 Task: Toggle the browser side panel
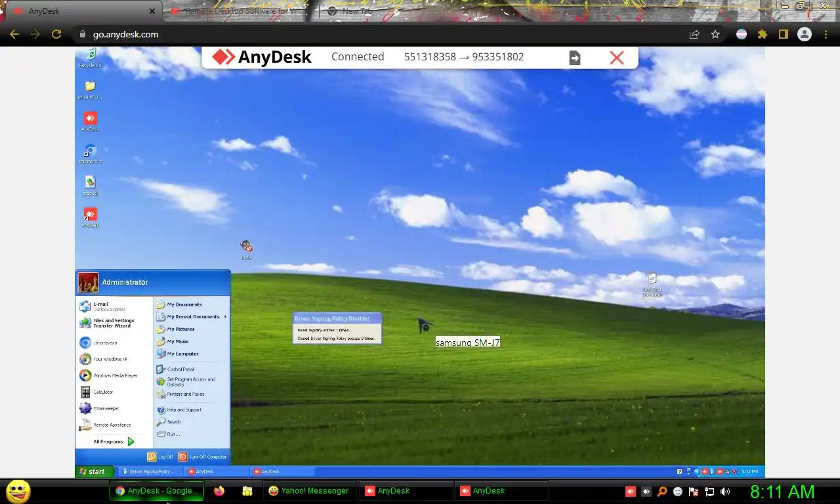(x=783, y=34)
